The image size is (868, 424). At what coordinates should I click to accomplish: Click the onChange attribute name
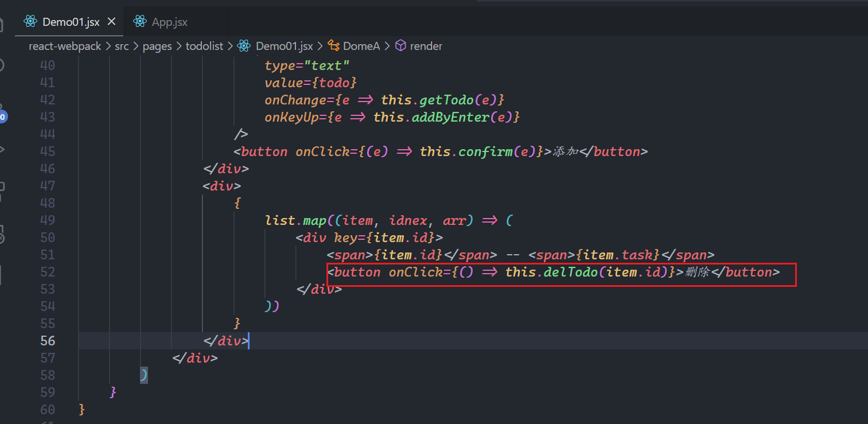(x=295, y=100)
